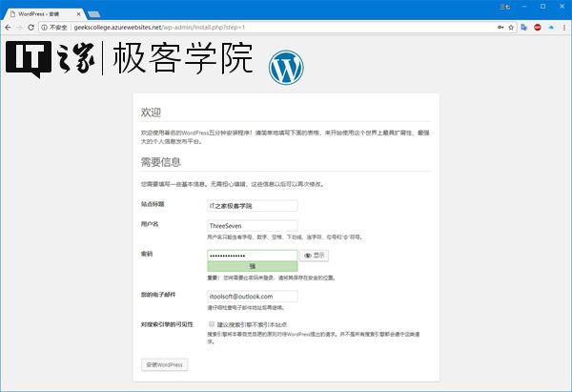This screenshot has width=572, height=392.
Task: Click the address bar URL
Action: (159, 28)
